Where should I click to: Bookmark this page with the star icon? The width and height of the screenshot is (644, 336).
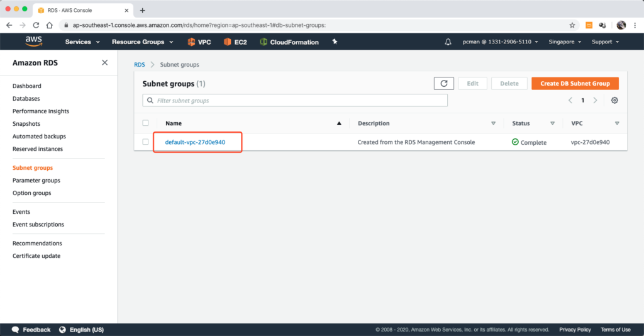point(572,25)
